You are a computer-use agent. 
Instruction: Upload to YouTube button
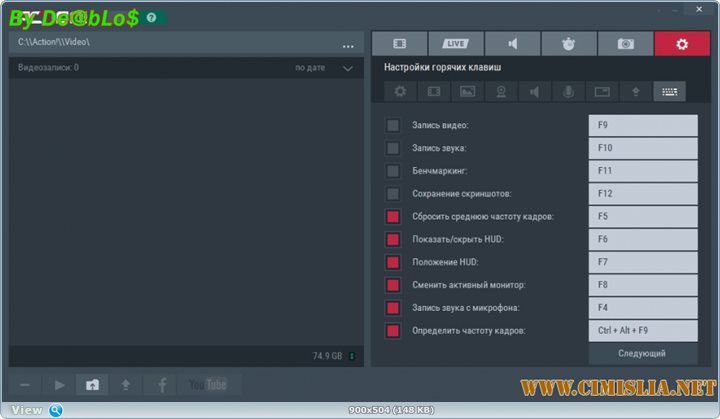[208, 385]
